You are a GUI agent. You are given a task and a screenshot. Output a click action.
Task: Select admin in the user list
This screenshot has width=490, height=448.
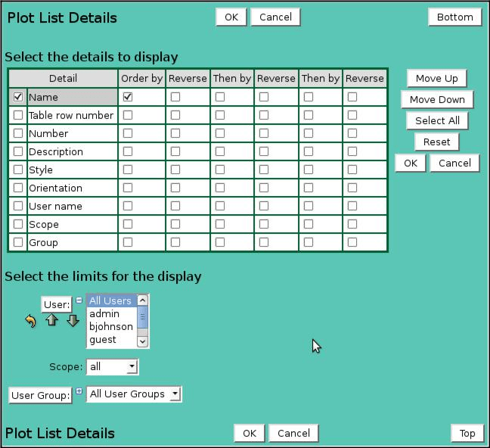click(104, 314)
